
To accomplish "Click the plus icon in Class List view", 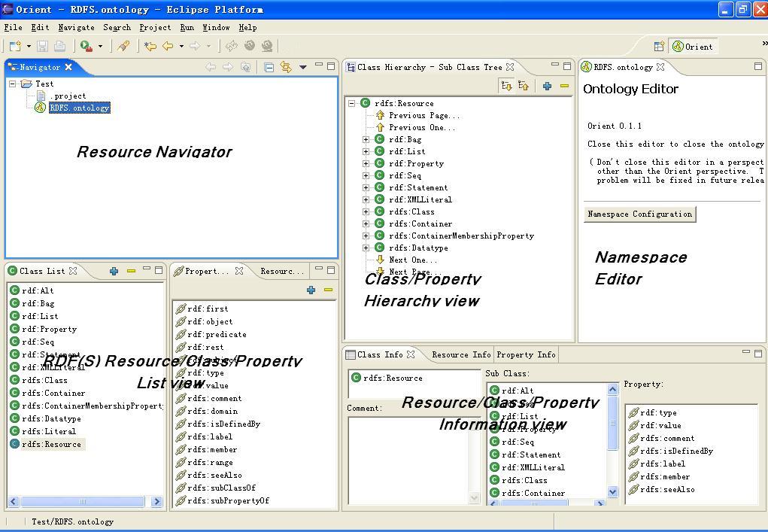I will pyautogui.click(x=114, y=271).
